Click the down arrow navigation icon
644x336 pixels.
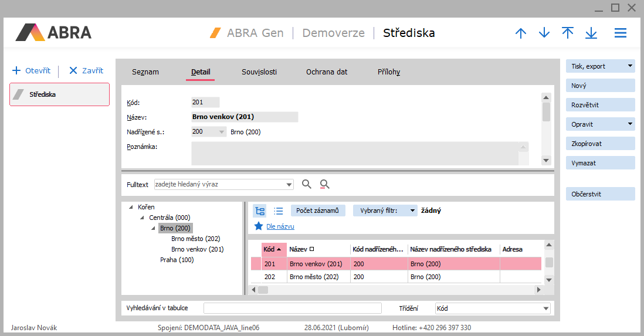coord(544,33)
